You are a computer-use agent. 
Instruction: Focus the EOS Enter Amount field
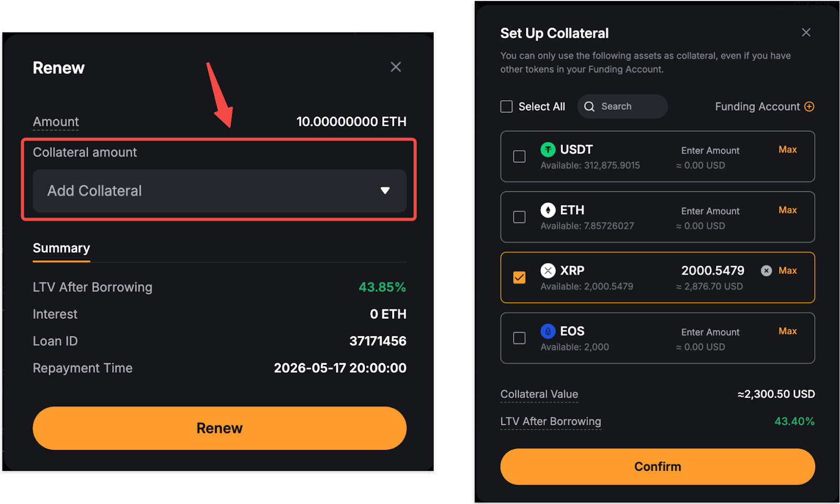pyautogui.click(x=710, y=332)
